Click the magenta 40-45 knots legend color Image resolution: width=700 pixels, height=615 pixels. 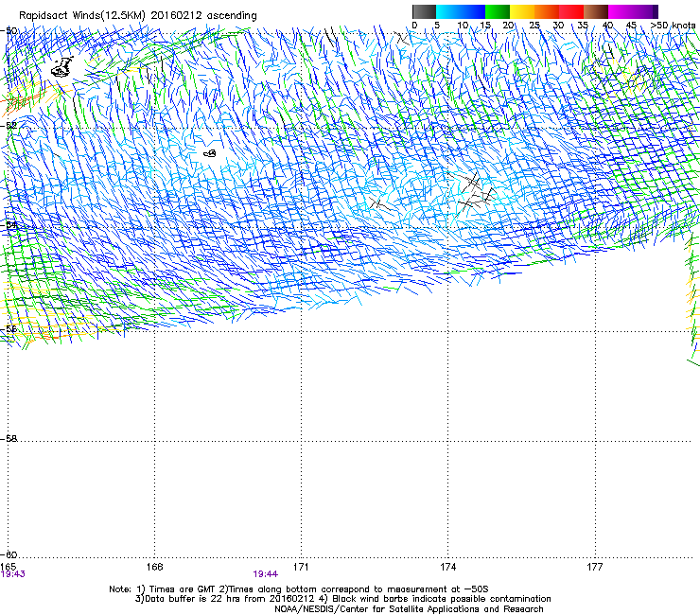tap(621, 11)
